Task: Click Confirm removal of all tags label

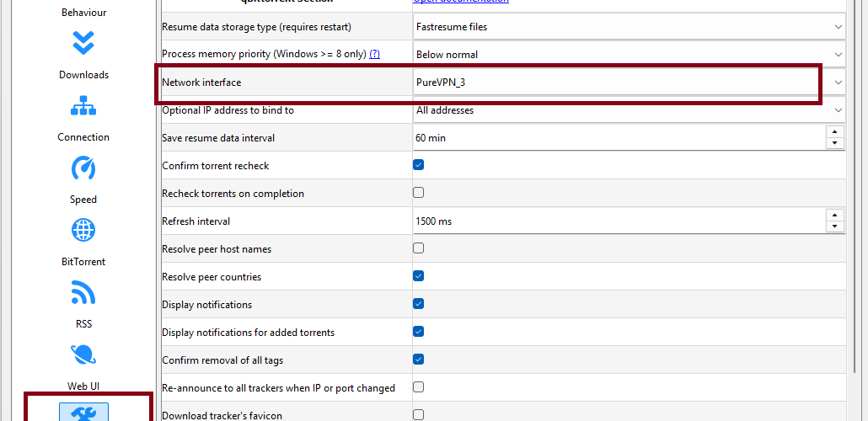Action: point(222,360)
